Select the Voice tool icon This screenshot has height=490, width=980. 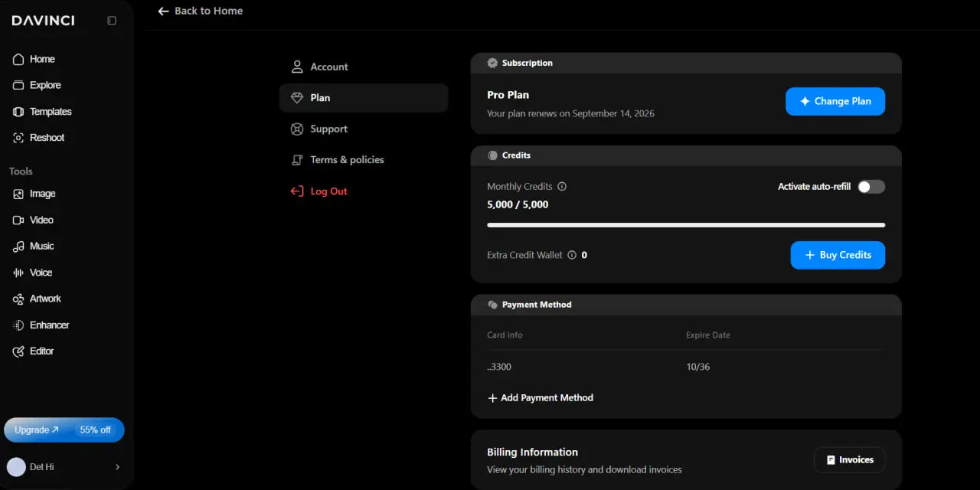(18, 273)
